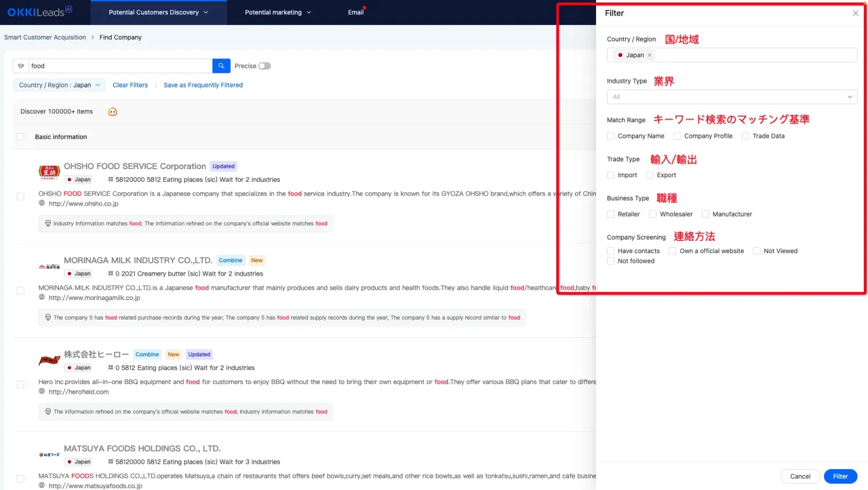Viewport: 868px width, 490px height.
Task: Open OHSHO FOOD SERVICE Corporation title
Action: pos(135,166)
